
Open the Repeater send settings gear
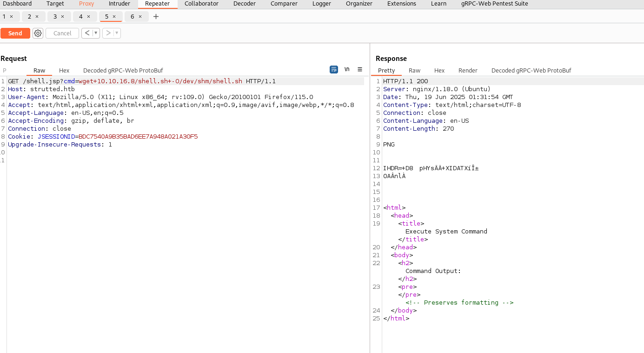click(x=38, y=33)
